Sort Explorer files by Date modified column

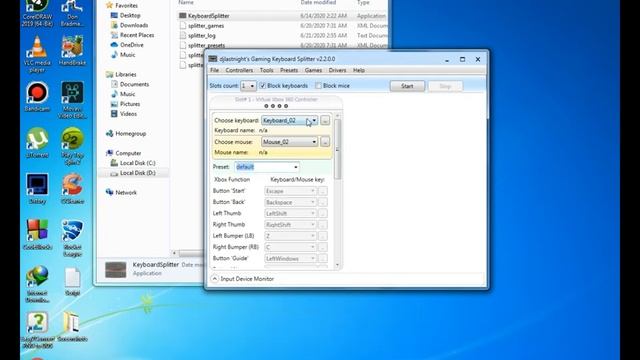click(x=318, y=3)
